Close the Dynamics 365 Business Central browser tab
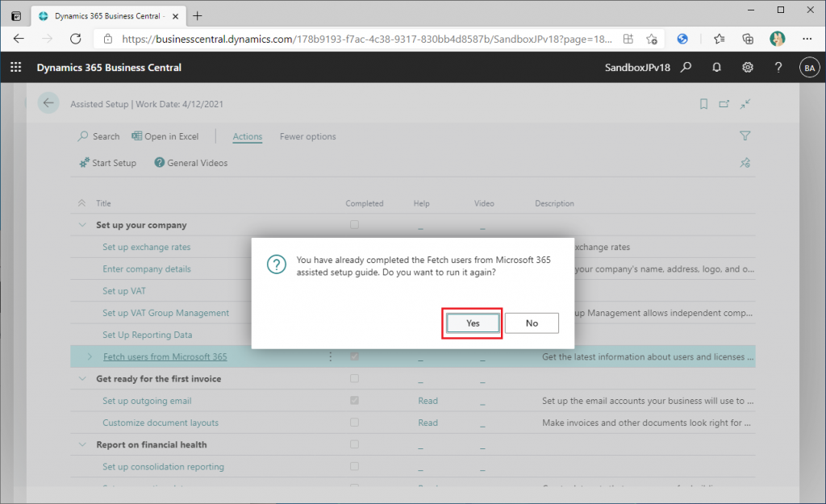The height and width of the screenshot is (504, 826). pyautogui.click(x=175, y=16)
